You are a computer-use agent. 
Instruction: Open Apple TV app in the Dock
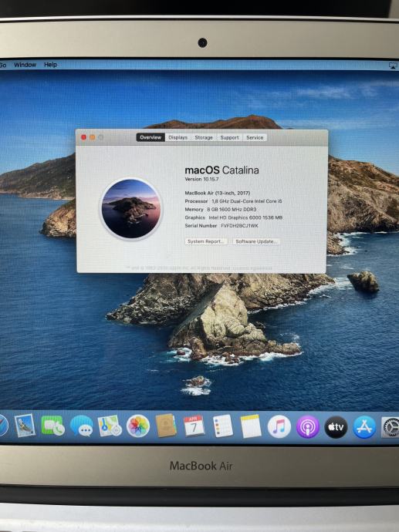click(x=336, y=427)
